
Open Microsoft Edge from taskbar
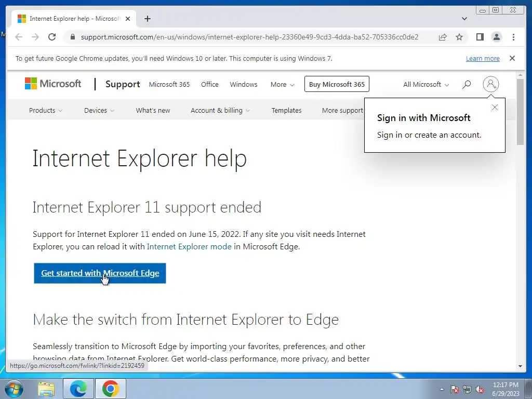tap(78, 389)
